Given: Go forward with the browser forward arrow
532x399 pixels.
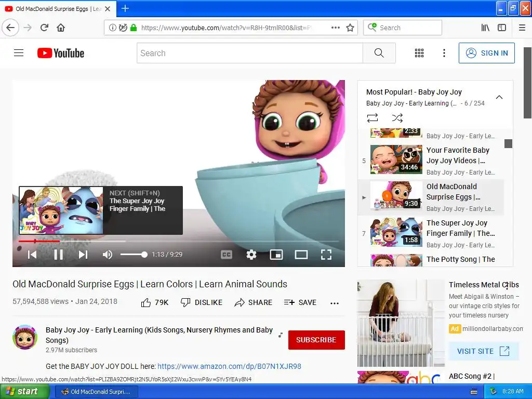Looking at the screenshot, I should pyautogui.click(x=28, y=28).
